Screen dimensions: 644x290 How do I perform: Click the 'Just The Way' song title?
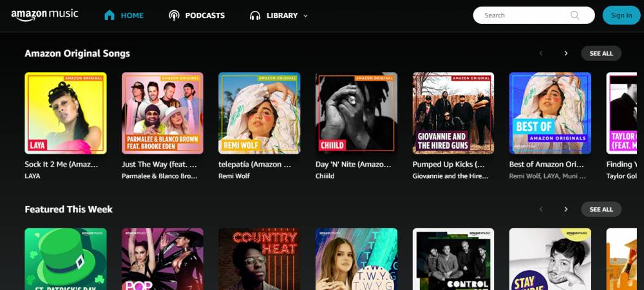(159, 165)
